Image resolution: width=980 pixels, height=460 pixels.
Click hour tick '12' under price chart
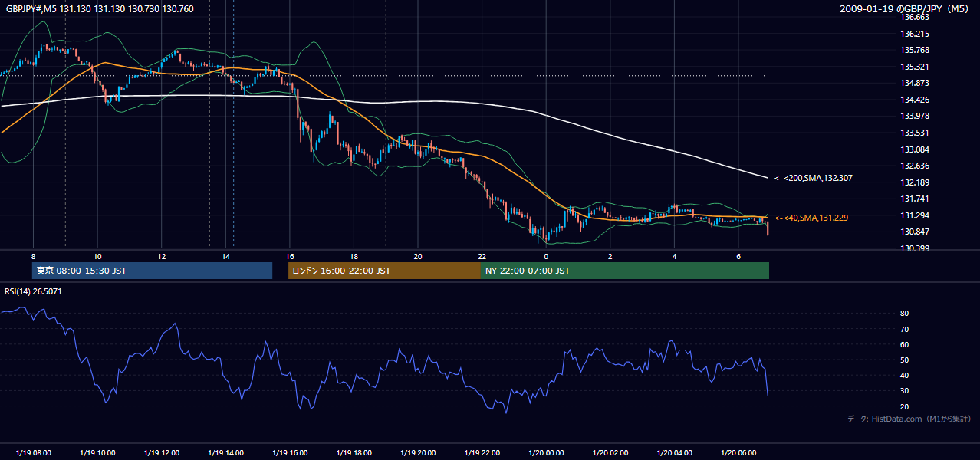161,256
